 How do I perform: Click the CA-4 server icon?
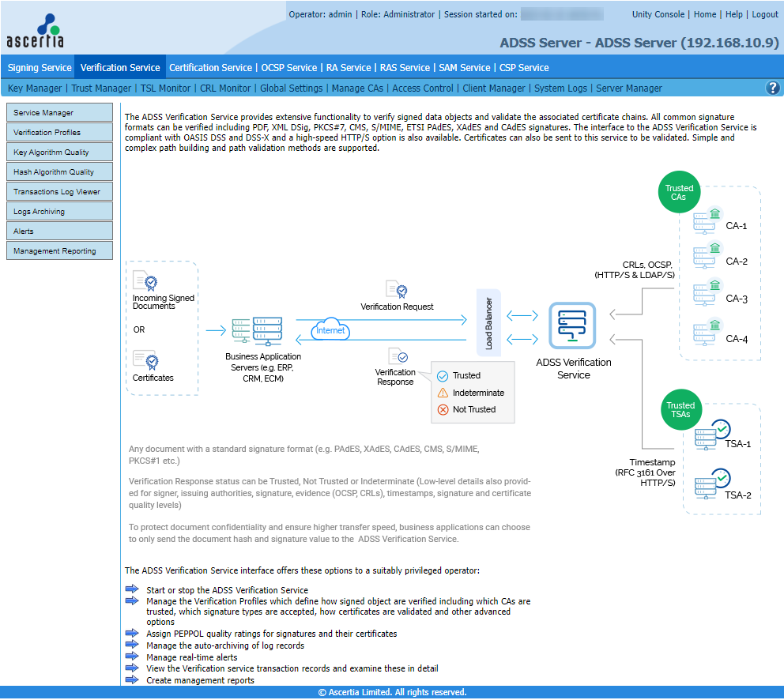point(708,332)
